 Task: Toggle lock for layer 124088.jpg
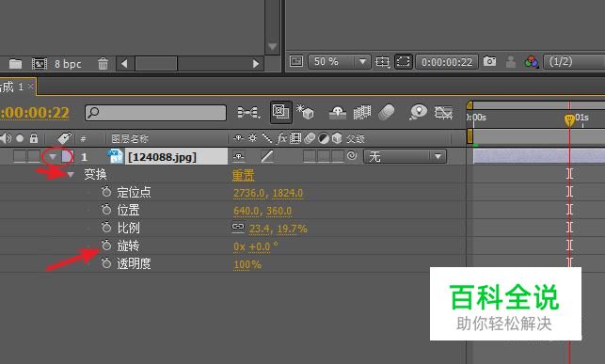point(34,156)
